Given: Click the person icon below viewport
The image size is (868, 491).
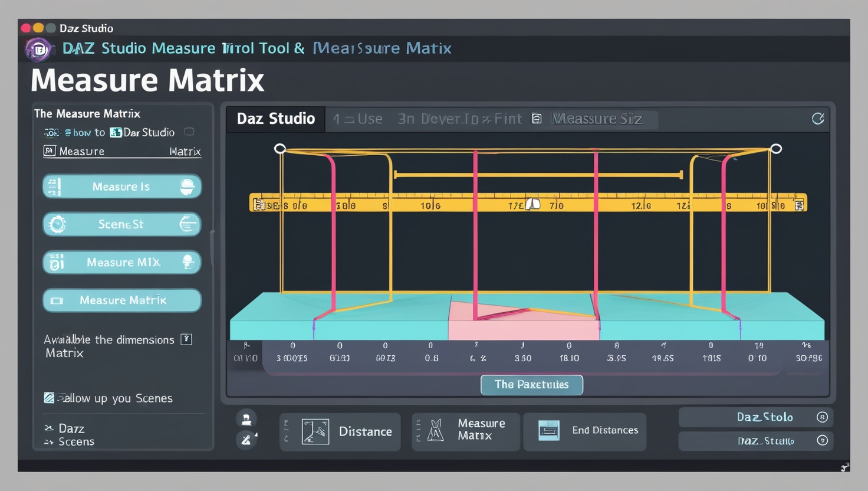Looking at the screenshot, I should click(x=246, y=418).
